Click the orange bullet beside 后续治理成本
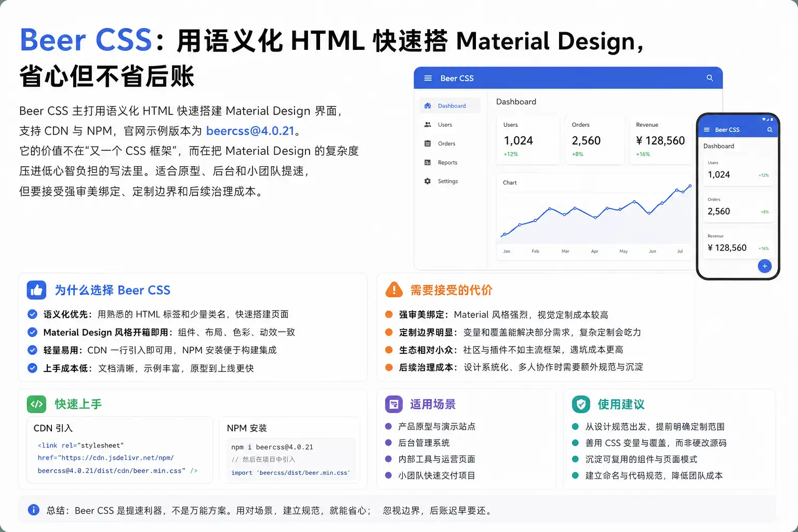Screen dimensions: 798x532 pyautogui.click(x=389, y=367)
